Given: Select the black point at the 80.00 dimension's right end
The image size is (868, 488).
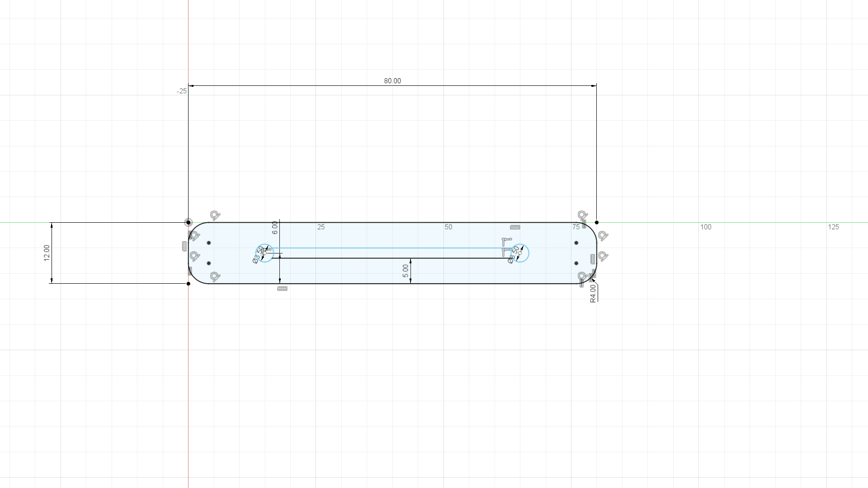Looking at the screenshot, I should (x=597, y=222).
